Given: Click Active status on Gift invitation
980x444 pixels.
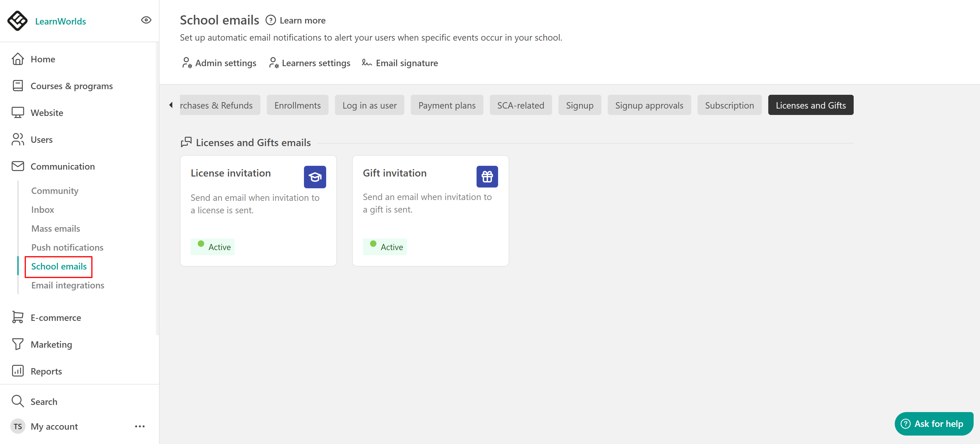Looking at the screenshot, I should coord(385,247).
